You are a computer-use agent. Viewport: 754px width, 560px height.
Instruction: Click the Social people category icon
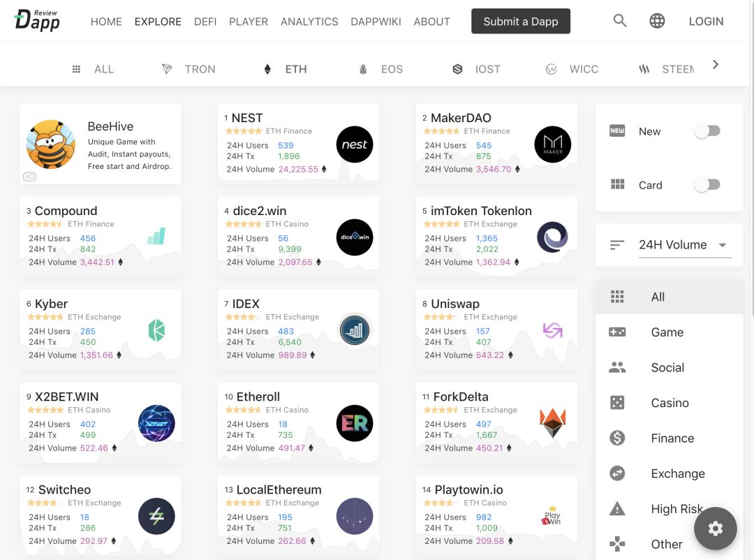tap(617, 367)
